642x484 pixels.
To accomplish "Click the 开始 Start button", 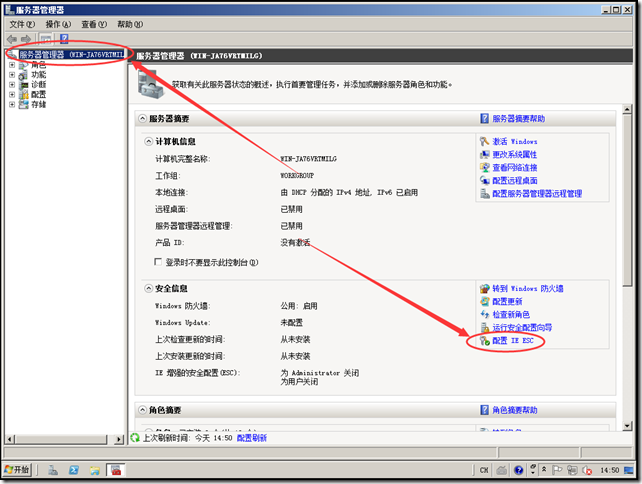I will coord(17,470).
